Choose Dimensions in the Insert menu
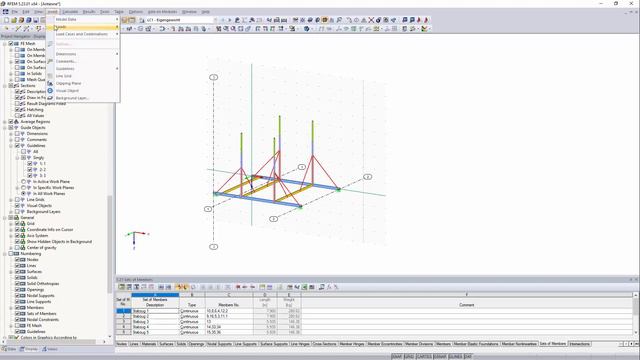The height and width of the screenshot is (360, 640). point(83,54)
